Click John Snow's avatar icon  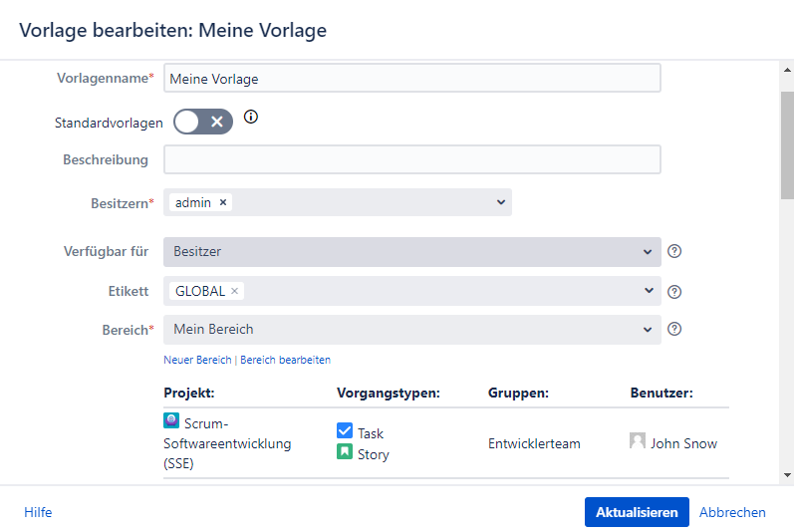(638, 441)
